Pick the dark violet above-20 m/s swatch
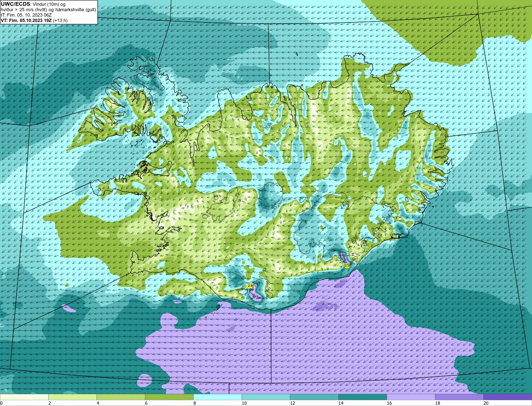 point(508,397)
